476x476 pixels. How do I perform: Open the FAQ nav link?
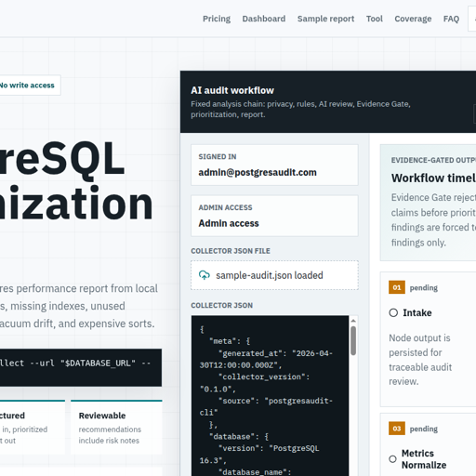point(451,19)
